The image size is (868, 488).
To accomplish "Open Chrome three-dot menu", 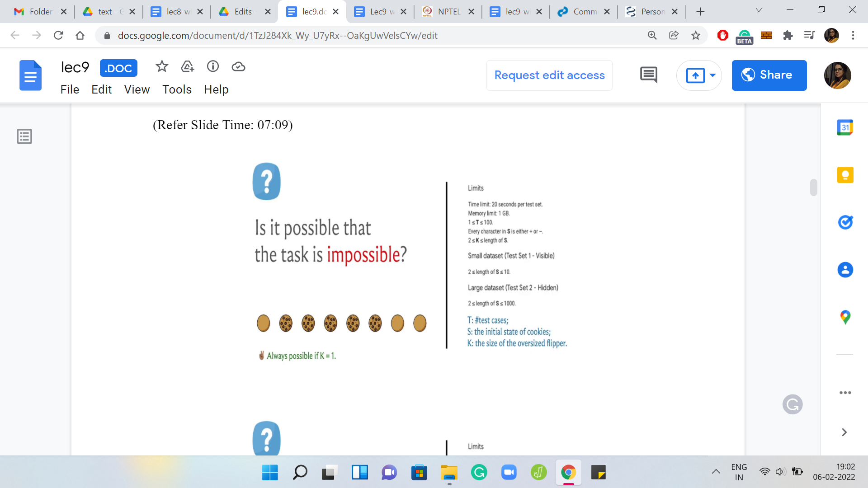I will coord(853,35).
